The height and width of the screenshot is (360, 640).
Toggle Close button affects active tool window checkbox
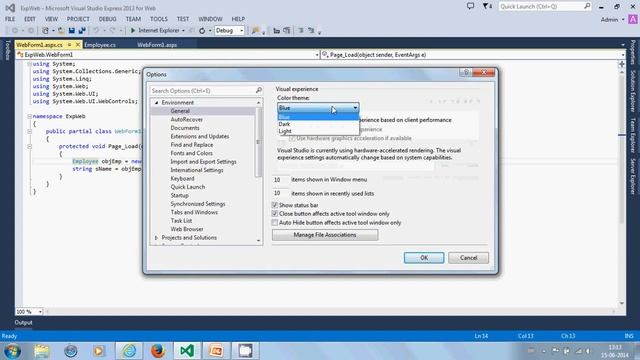275,213
